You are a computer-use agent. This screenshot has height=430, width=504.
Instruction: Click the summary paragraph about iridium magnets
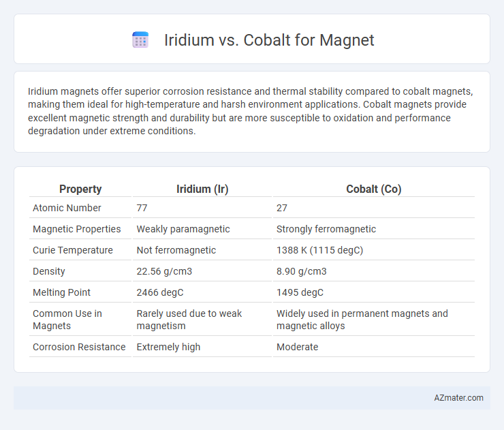tap(251, 111)
